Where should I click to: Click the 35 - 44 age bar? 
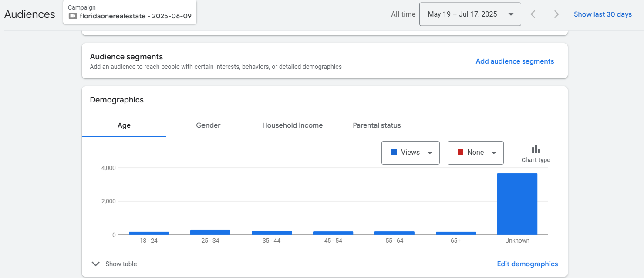pos(272,233)
